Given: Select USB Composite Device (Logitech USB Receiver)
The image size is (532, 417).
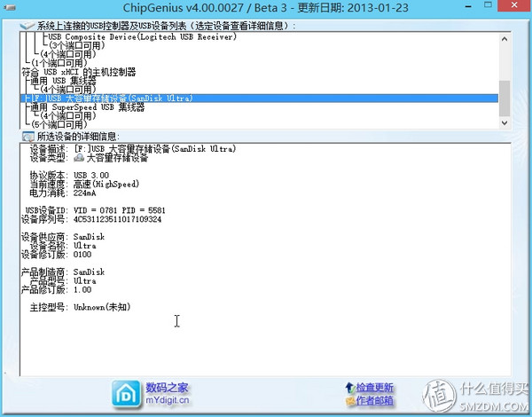Looking at the screenshot, I should click(x=142, y=36).
